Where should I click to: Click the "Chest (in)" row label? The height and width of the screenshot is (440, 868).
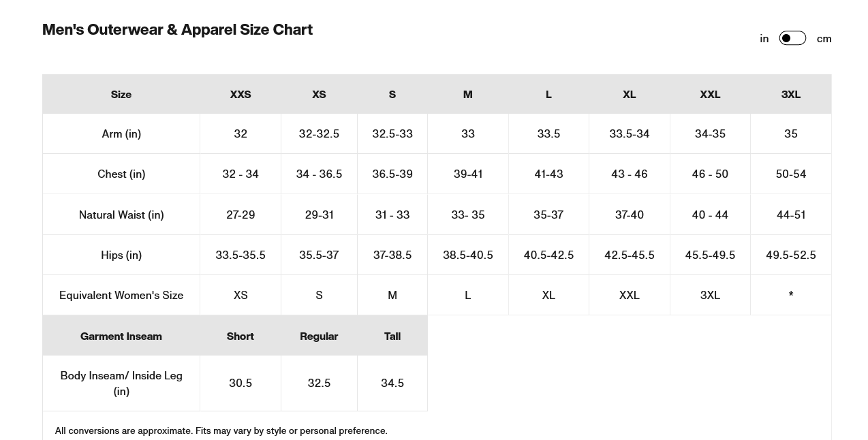coord(121,174)
